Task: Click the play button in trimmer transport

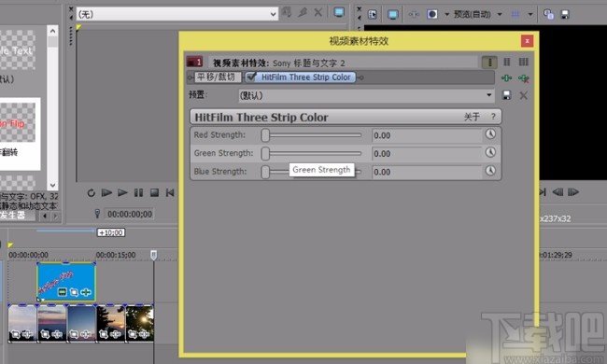Action: coord(122,192)
